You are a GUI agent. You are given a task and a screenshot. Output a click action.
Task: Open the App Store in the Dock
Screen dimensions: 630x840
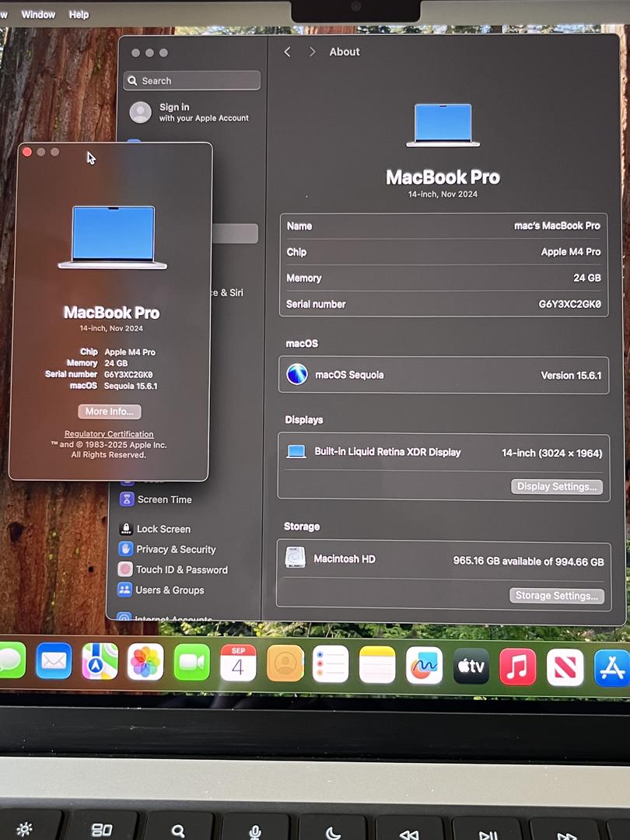612,667
